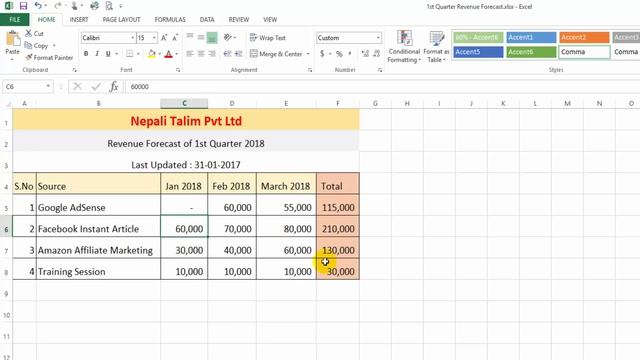Confirm entry with the checkmark icon
This screenshot has width=640, height=360.
(x=96, y=87)
